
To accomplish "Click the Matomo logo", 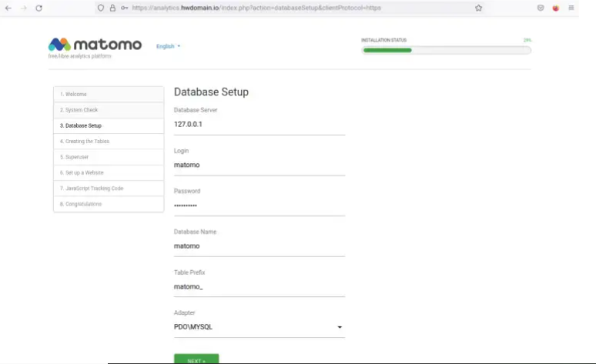I will pos(95,45).
